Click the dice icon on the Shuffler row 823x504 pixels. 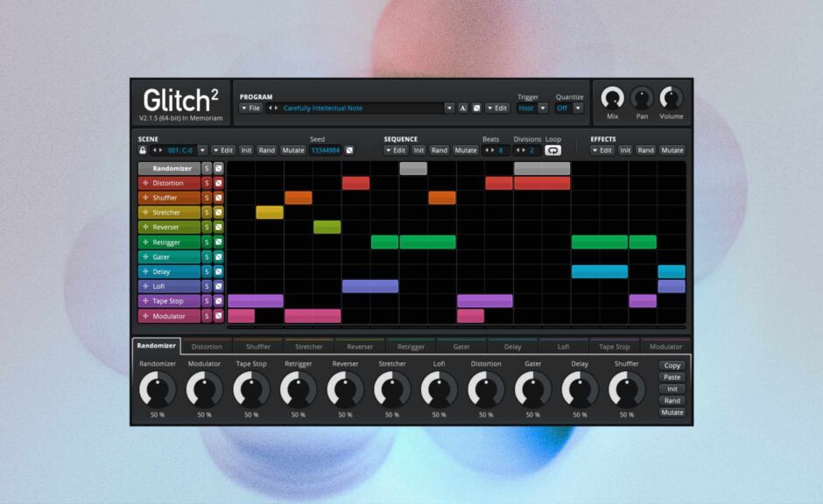coord(218,198)
